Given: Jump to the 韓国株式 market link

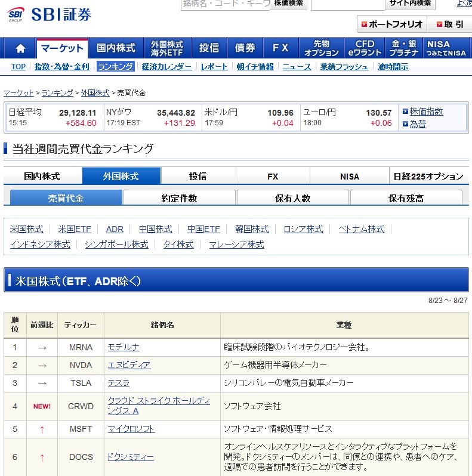Looking at the screenshot, I should 252,229.
